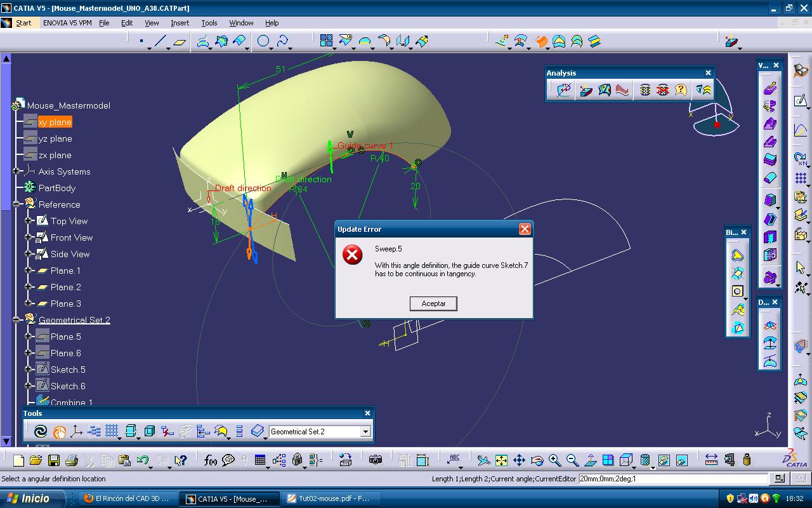Toggle the Hide/Show icon
The height and width of the screenshot is (508, 812).
664,460
